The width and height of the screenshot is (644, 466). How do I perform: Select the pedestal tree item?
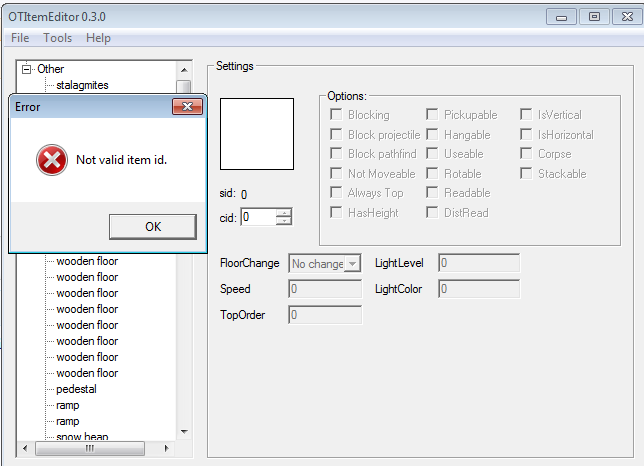pos(76,389)
